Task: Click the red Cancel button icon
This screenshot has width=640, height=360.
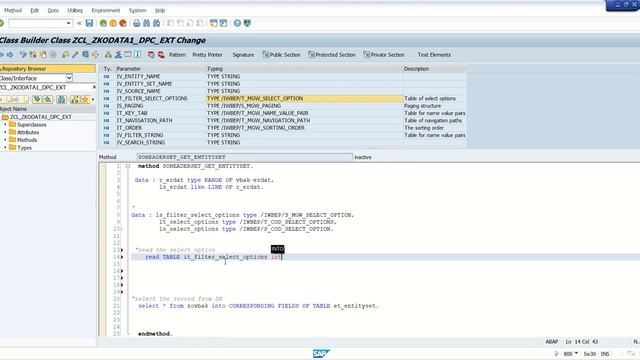Action: click(x=122, y=23)
